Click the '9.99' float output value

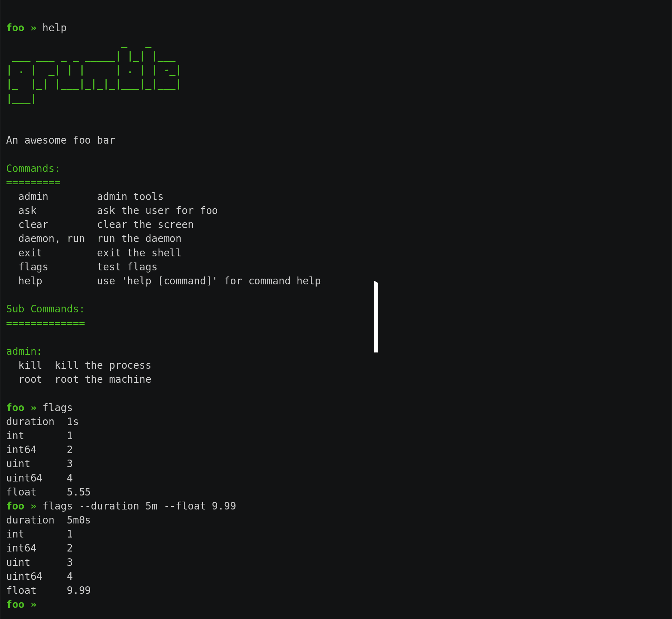pyautogui.click(x=79, y=590)
